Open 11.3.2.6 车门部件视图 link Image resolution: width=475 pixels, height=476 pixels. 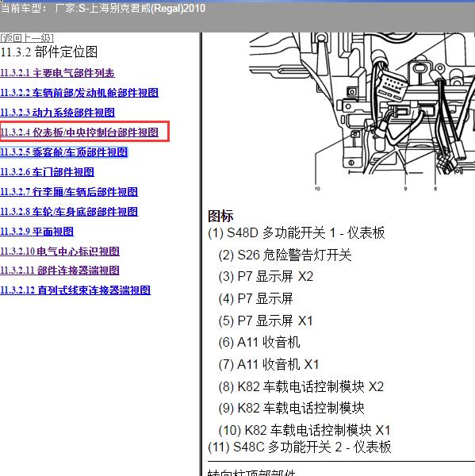coord(47,172)
